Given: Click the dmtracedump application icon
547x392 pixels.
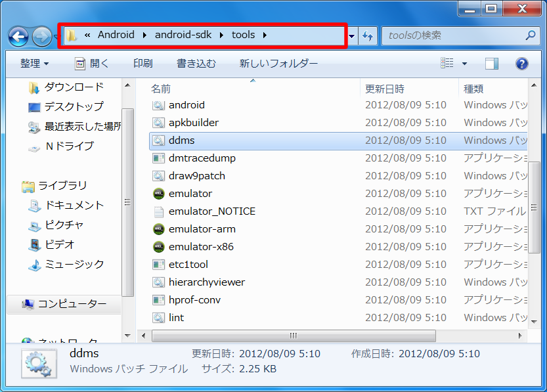Looking at the screenshot, I should 158,158.
